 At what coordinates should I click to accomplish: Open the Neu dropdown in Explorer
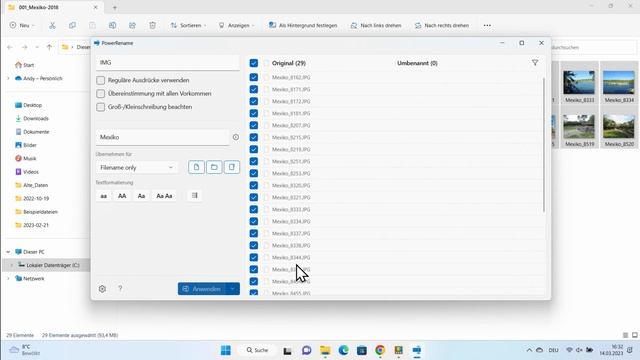[x=22, y=25]
